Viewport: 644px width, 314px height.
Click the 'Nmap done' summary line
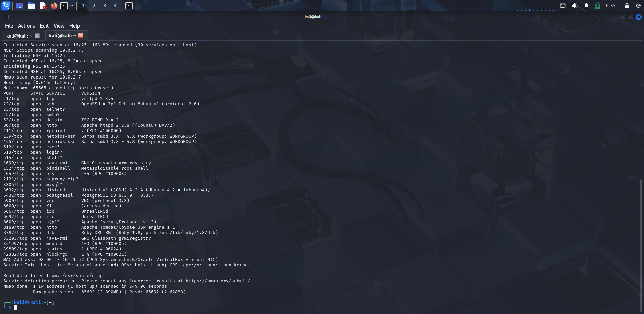point(85,286)
